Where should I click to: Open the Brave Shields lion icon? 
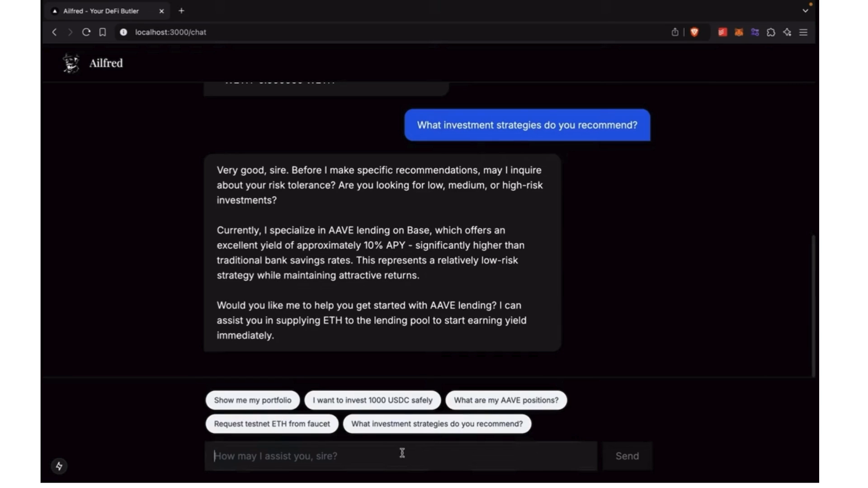click(694, 32)
